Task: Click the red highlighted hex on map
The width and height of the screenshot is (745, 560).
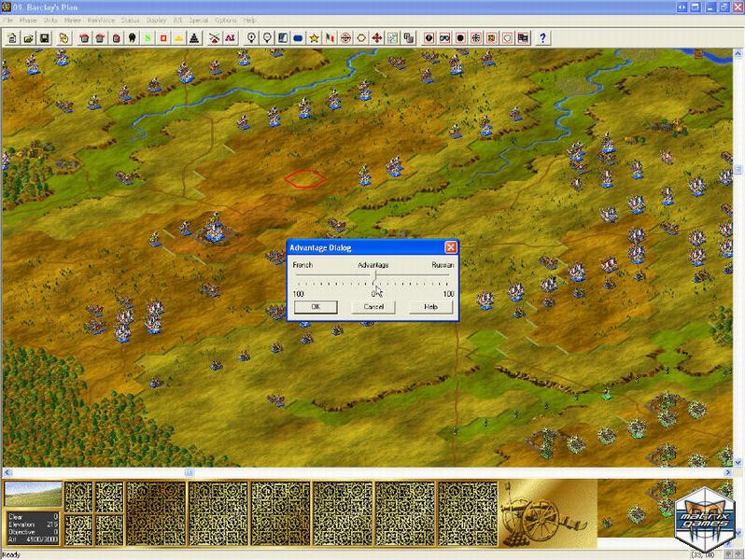Action: point(305,178)
